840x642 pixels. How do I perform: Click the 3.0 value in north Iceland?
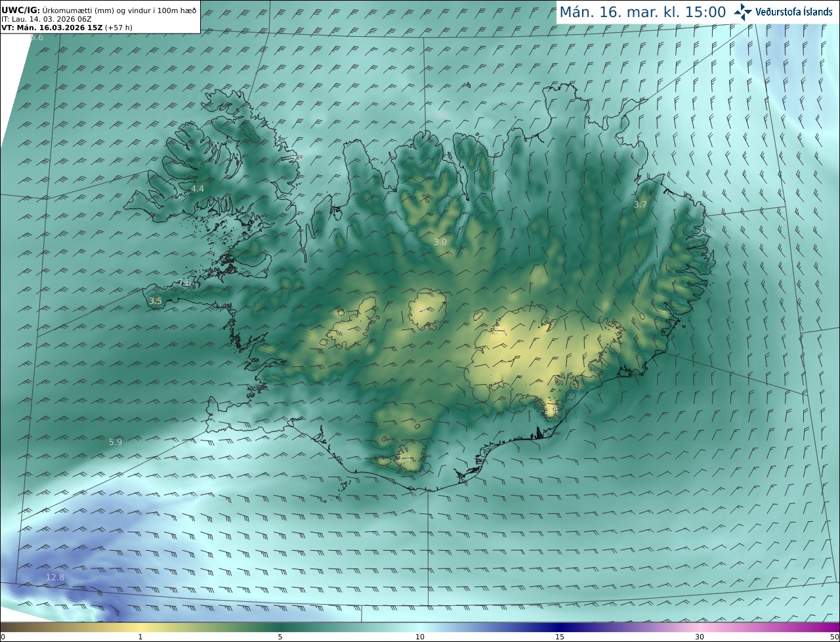click(440, 242)
